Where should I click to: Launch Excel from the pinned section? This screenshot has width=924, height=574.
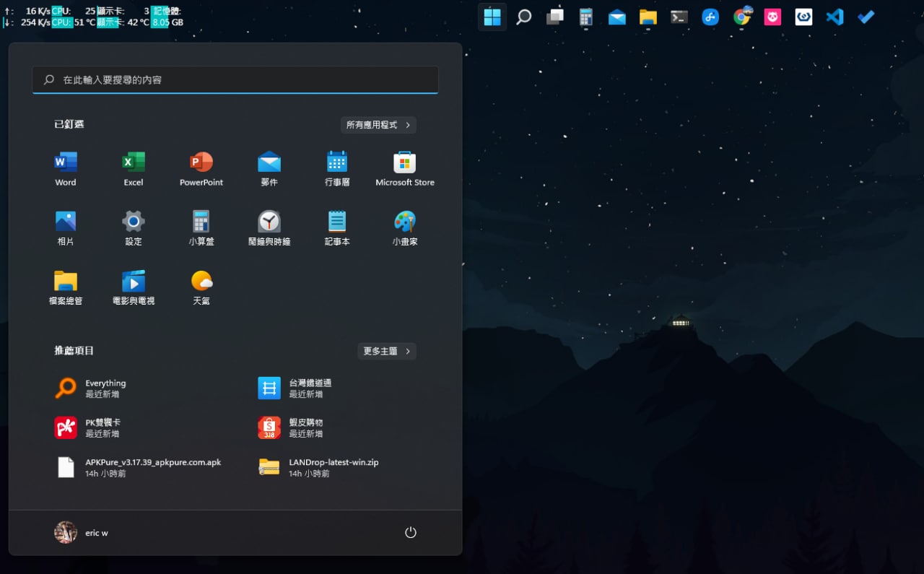coord(134,169)
